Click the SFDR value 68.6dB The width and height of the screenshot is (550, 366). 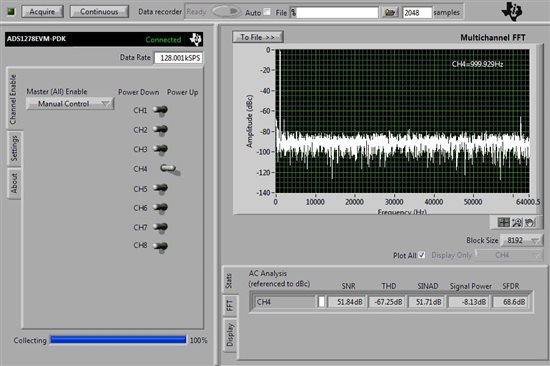511,302
